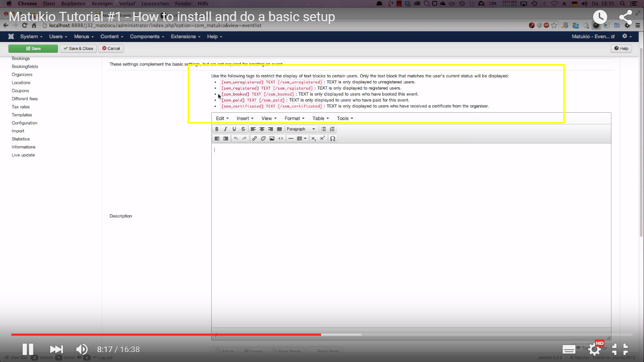644x362 pixels.
Task: Insert an image via the picture icon
Action: pyautogui.click(x=272, y=139)
